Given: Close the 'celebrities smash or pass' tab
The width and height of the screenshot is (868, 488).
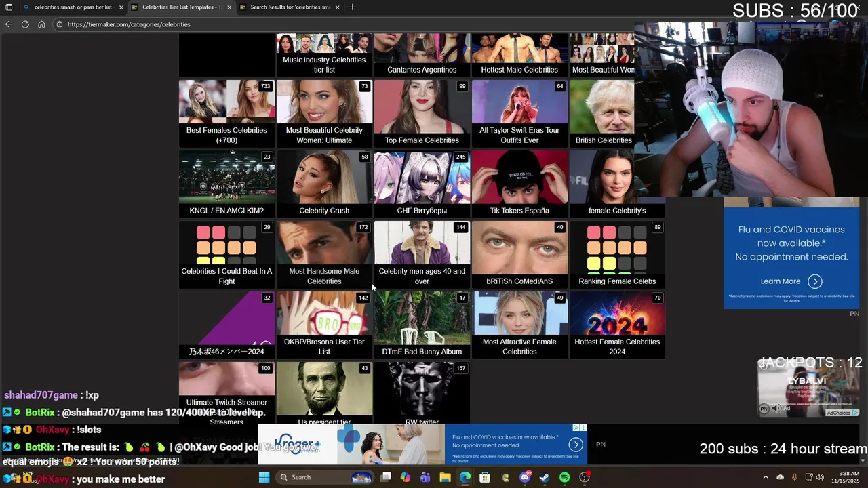Looking at the screenshot, I should point(121,7).
